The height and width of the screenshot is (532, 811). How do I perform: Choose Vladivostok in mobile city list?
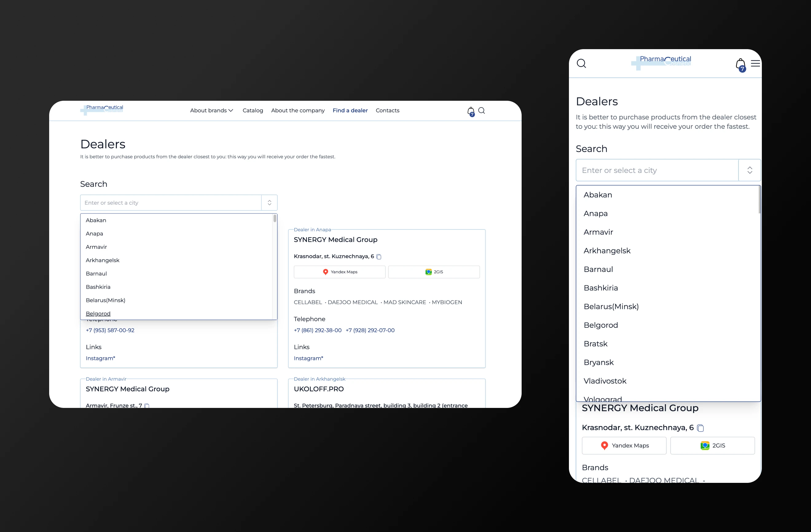(667, 381)
